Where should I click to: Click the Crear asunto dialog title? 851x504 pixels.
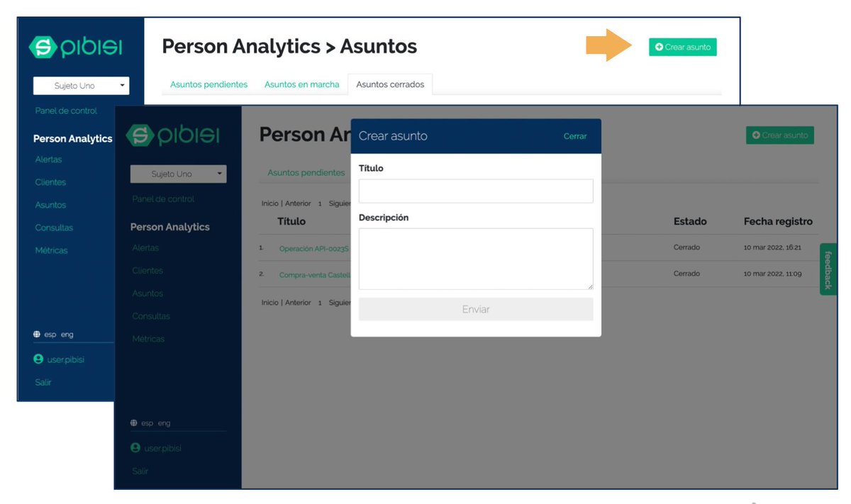(393, 136)
